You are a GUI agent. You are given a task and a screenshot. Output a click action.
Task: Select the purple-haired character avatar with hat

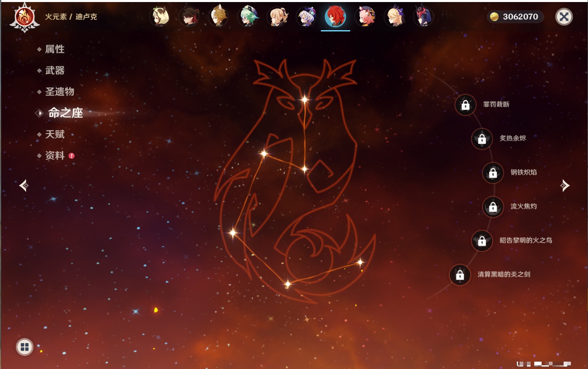tap(306, 17)
